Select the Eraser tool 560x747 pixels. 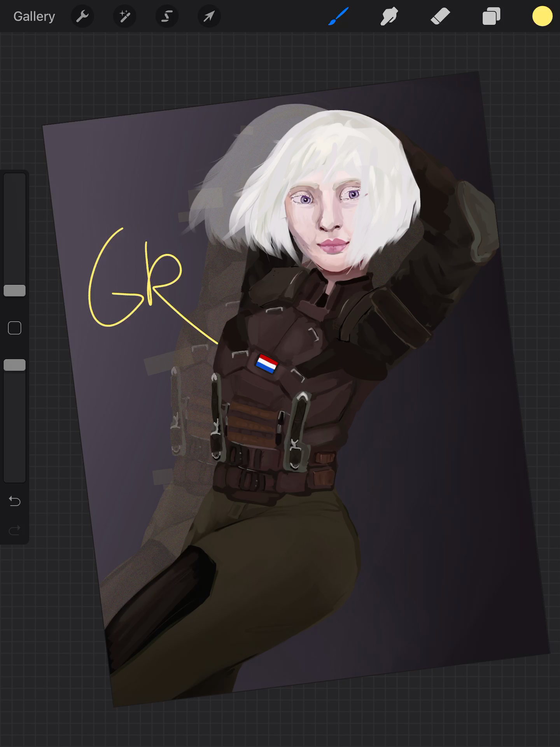[x=440, y=16]
